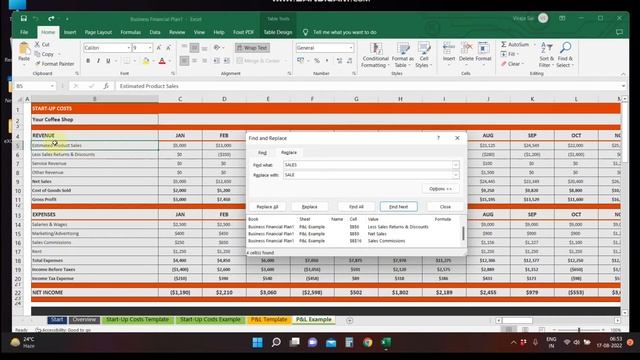
Task: Apply percent style
Action: (317, 61)
